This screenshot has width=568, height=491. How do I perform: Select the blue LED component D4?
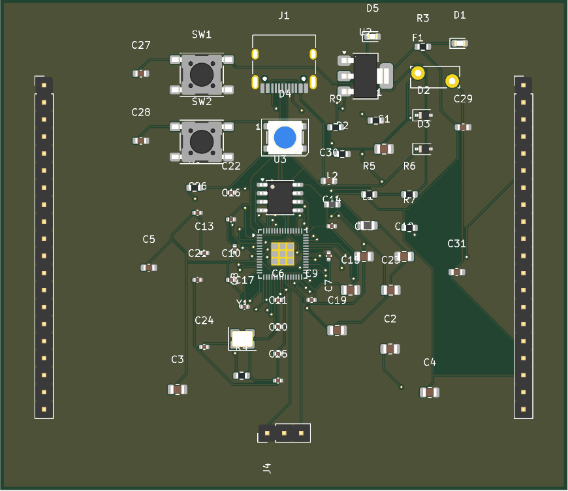[285, 137]
